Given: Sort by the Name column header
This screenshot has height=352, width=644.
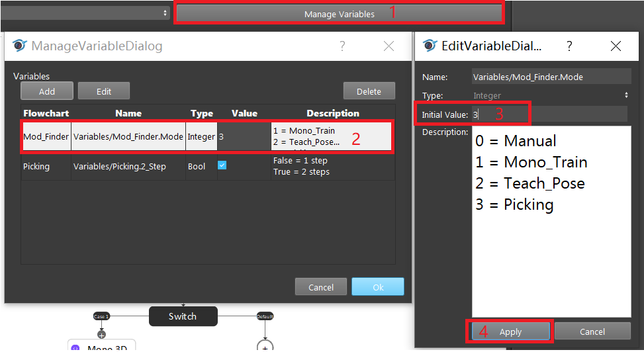Looking at the screenshot, I should (128, 113).
